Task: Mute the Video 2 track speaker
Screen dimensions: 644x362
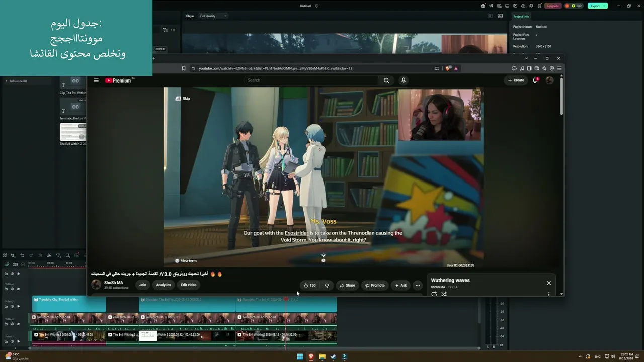Action: (x=12, y=324)
